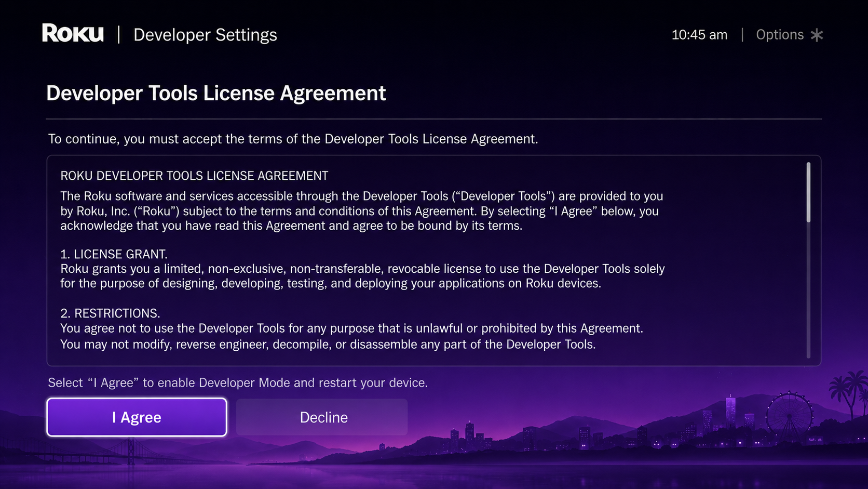
Task: Click the Developer Tools License Agreement heading
Action: pyautogui.click(x=216, y=94)
